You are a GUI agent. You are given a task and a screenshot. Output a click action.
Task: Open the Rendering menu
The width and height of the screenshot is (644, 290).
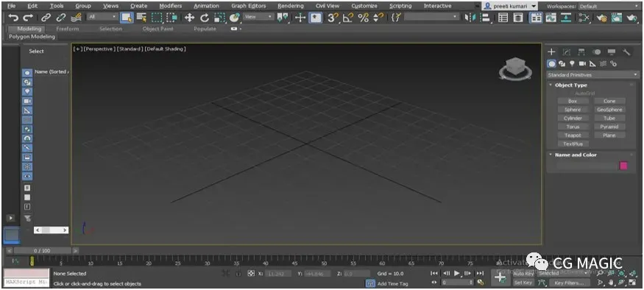(x=291, y=6)
